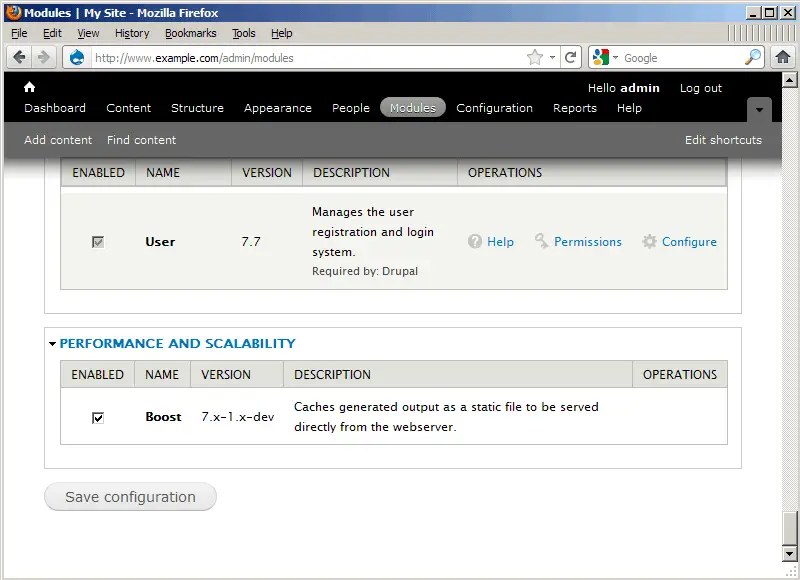Focus the Google search field
Screen dimensions: 800x580
tap(682, 58)
